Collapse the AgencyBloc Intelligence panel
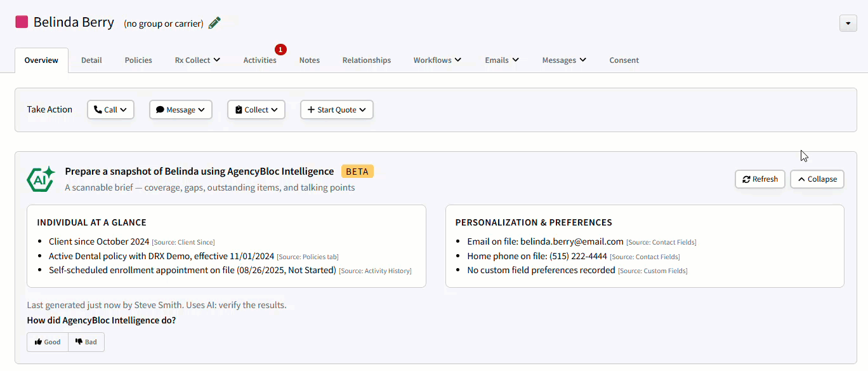This screenshot has width=868, height=371. [817, 179]
